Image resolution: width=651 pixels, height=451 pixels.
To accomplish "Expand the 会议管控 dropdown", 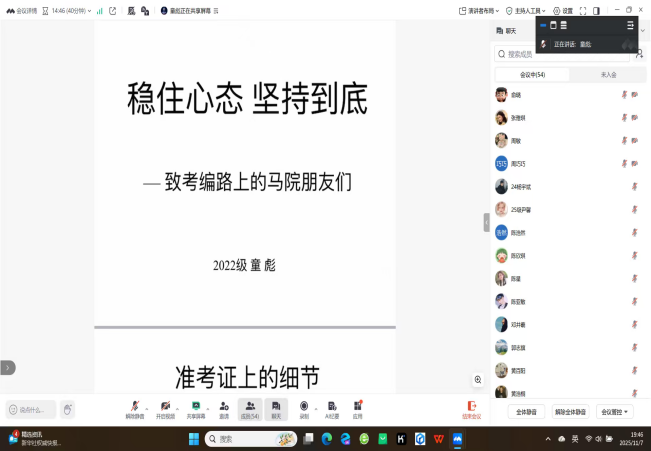I will tap(615, 411).
